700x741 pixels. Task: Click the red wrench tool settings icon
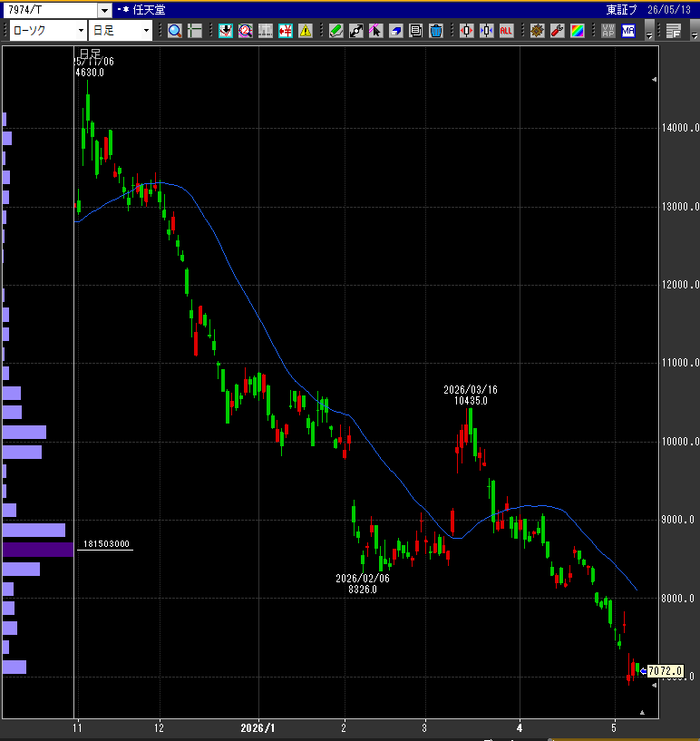pyautogui.click(x=558, y=31)
